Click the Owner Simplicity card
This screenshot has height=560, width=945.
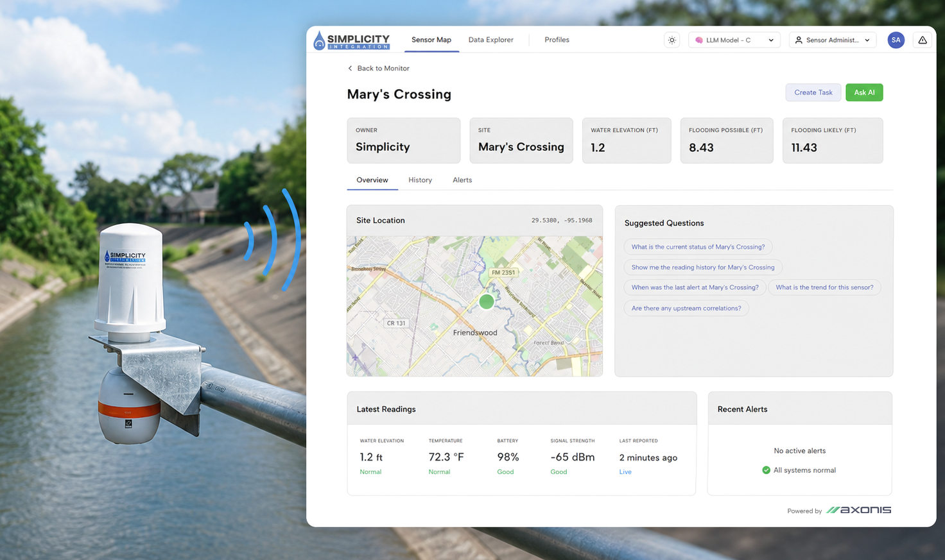(404, 140)
